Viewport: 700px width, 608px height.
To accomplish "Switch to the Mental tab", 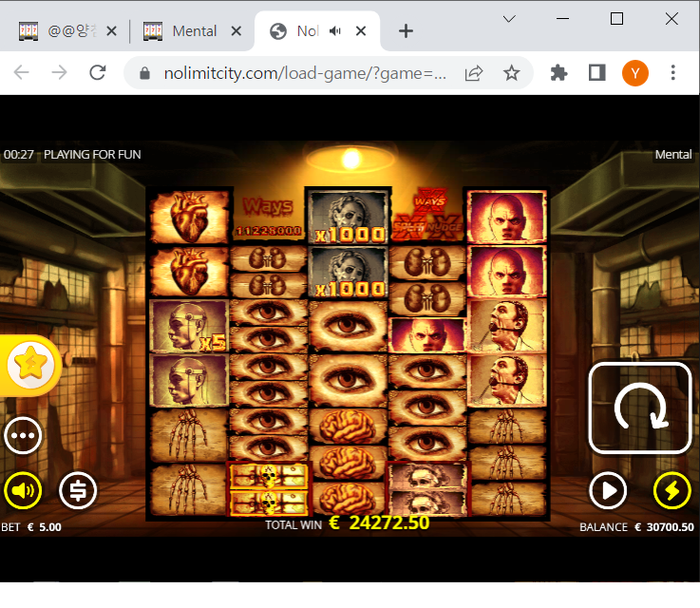I will click(x=180, y=31).
